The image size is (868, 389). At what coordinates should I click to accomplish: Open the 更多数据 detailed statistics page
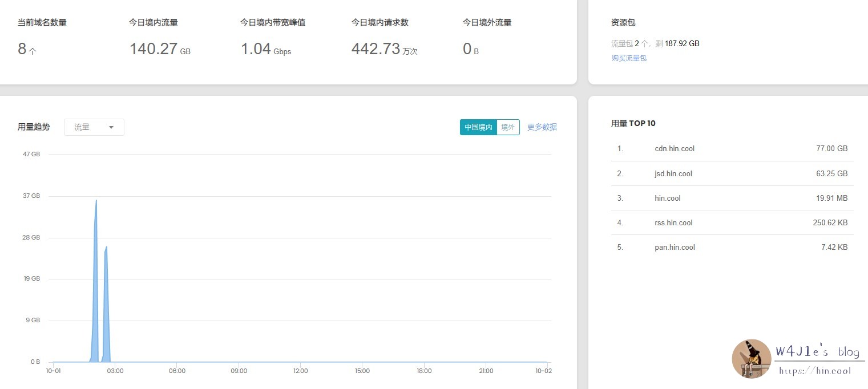click(x=541, y=127)
